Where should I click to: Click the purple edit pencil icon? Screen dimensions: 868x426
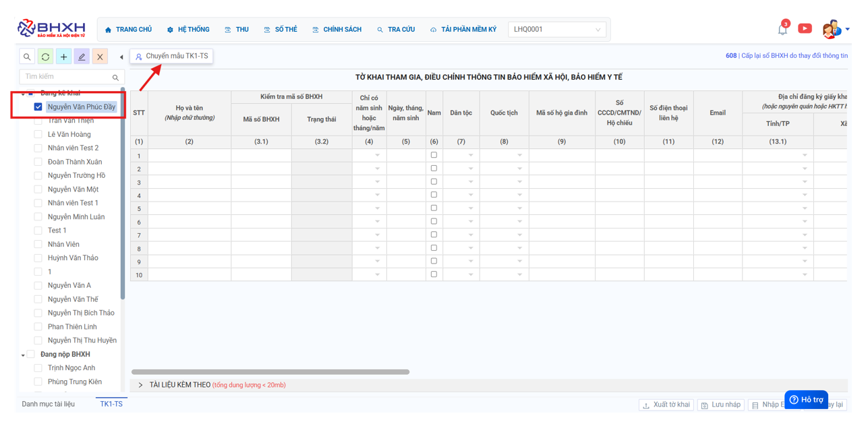[x=82, y=57]
